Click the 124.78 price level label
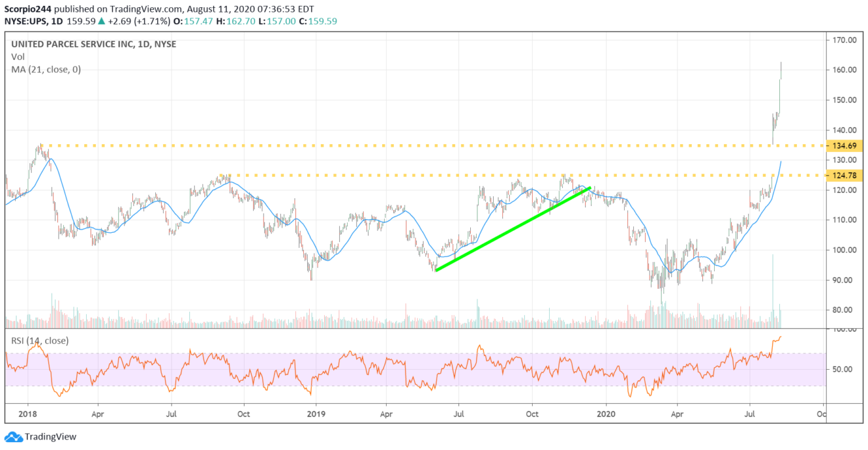The height and width of the screenshot is (450, 868). pos(843,175)
